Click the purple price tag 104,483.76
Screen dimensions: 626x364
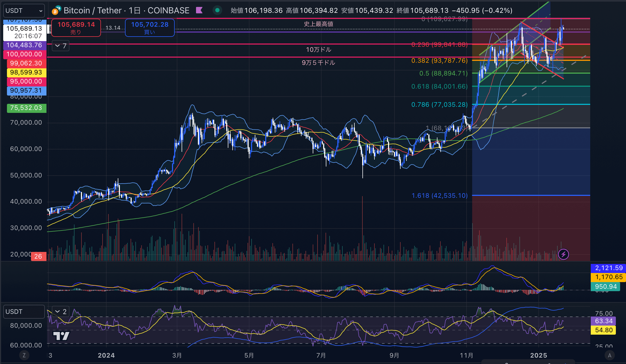pyautogui.click(x=25, y=45)
